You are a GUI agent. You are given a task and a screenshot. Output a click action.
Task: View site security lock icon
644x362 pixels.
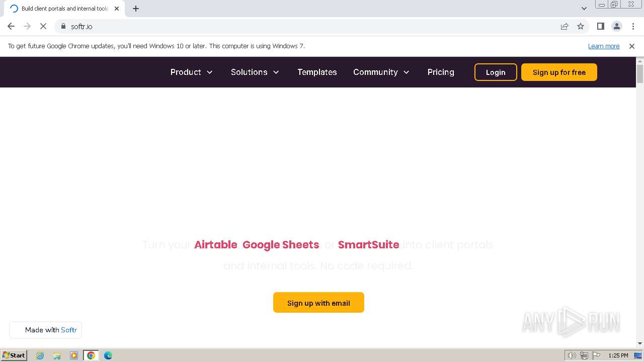63,26
